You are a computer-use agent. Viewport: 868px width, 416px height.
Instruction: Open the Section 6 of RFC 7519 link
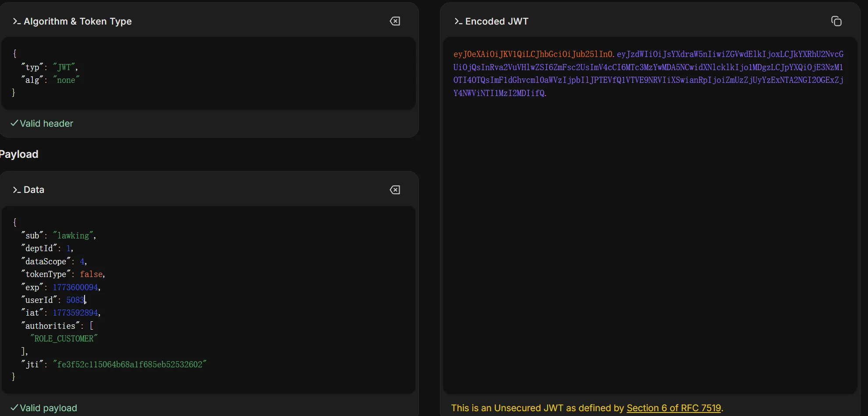point(673,408)
